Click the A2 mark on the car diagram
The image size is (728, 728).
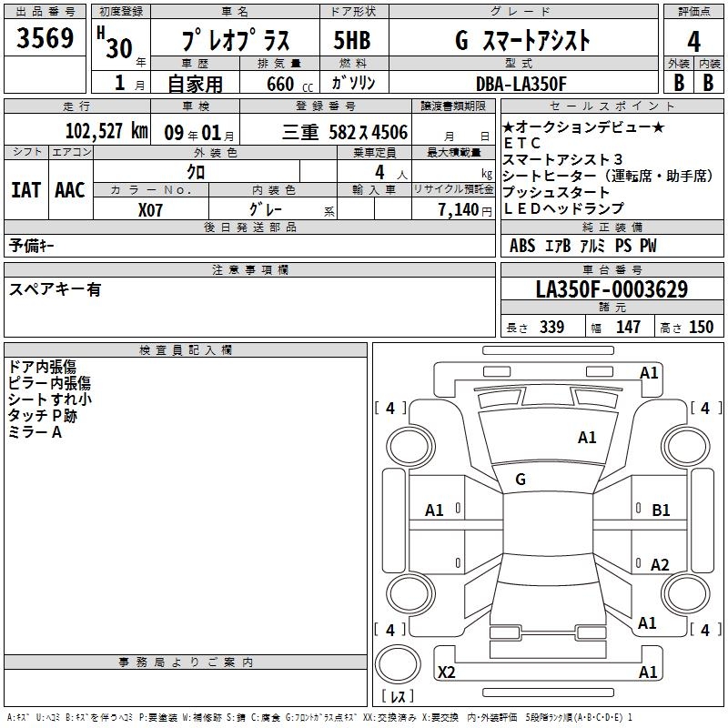[660, 565]
